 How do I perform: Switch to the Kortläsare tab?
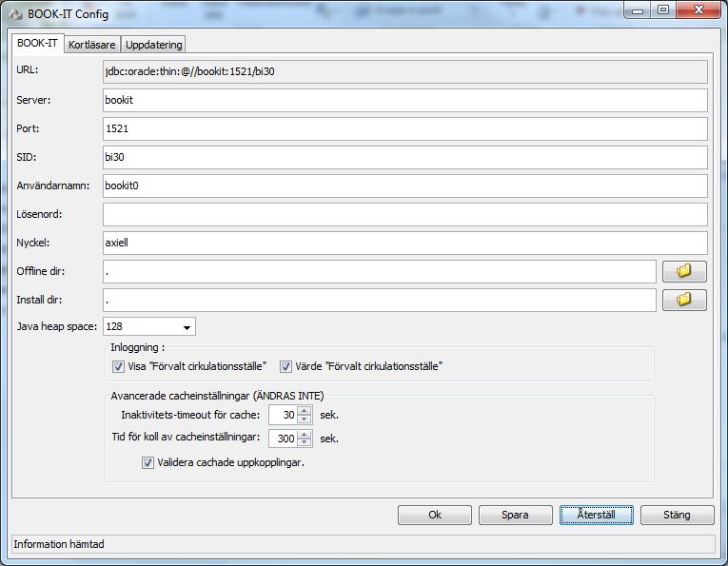[92, 45]
